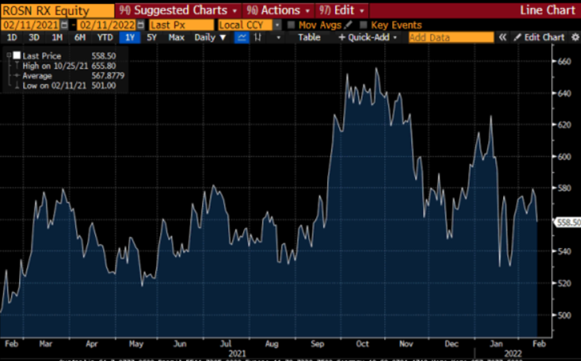Click the Line Chart title text
Viewport: 581px width, 361px height.
(548, 10)
